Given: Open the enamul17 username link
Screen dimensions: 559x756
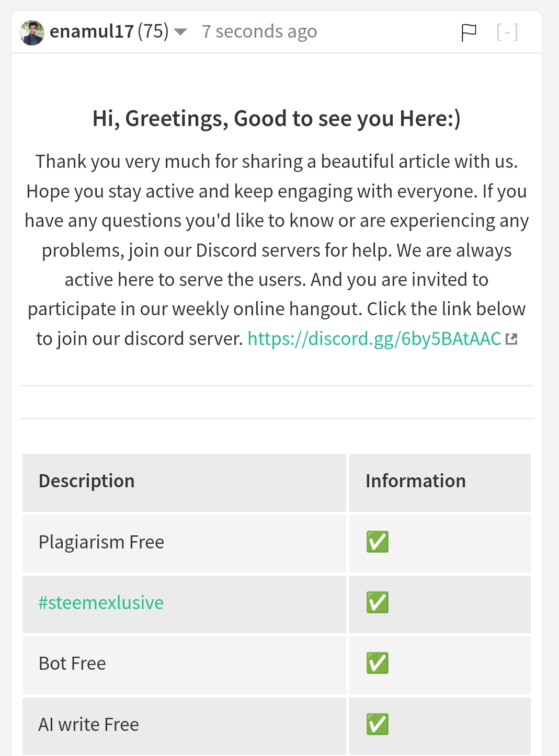Looking at the screenshot, I should [92, 32].
